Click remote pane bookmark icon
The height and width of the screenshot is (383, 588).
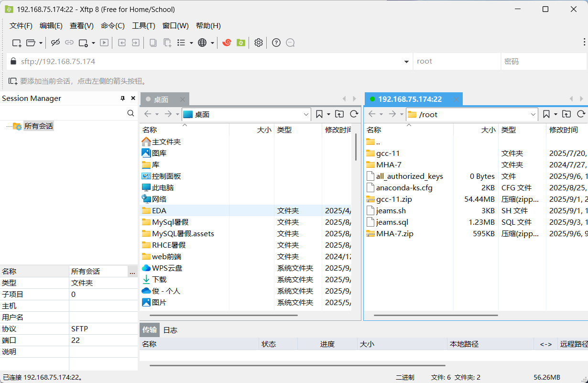546,114
